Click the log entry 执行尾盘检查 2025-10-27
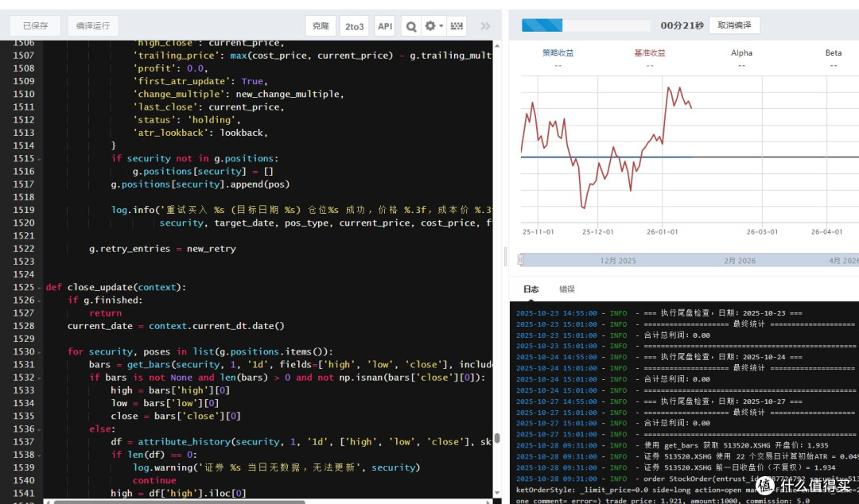Viewport: 859px width, 504px height. [659, 401]
